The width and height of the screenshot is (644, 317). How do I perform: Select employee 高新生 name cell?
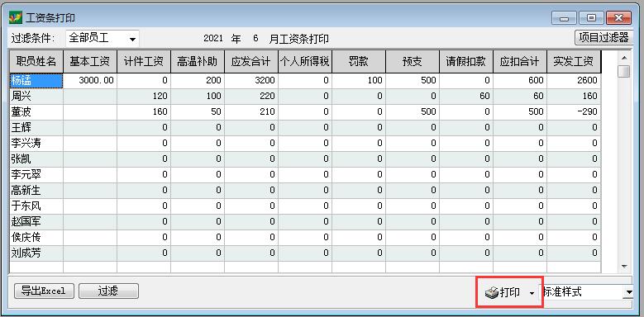tap(36, 191)
